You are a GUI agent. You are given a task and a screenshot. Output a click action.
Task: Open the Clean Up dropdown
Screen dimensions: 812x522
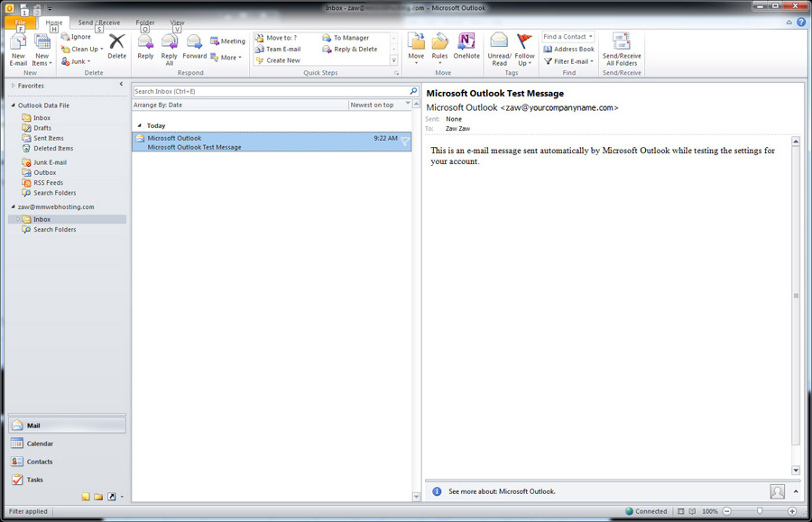click(x=82, y=50)
